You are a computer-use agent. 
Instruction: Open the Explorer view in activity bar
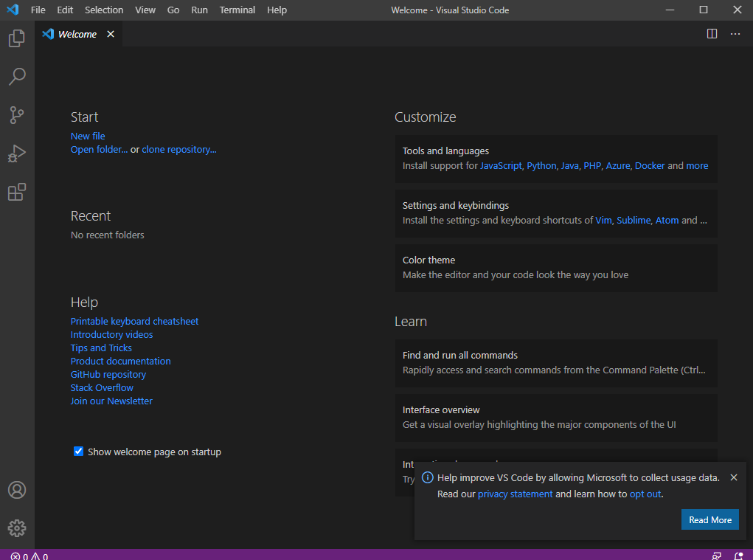(x=17, y=38)
